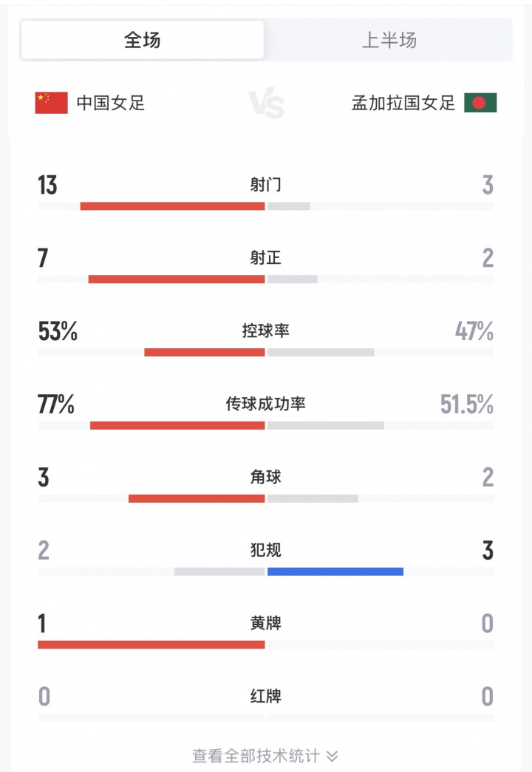Select the 射门 shots statistic row
Screen dimensions: 532x772
pyautogui.click(x=265, y=186)
